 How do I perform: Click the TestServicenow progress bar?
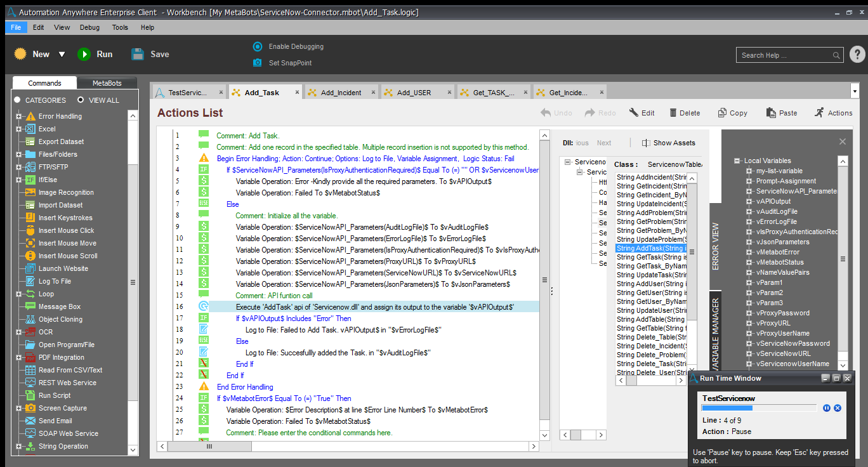pyautogui.click(x=760, y=408)
